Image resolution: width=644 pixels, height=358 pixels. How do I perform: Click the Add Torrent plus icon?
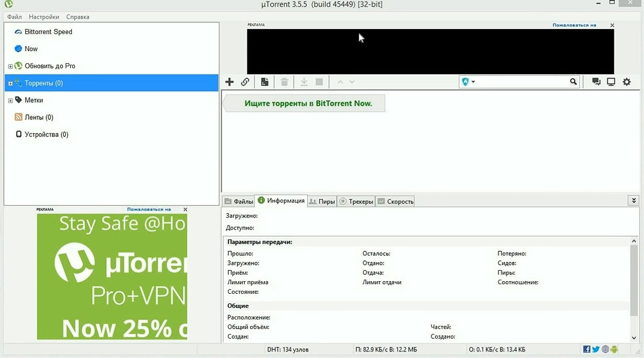pyautogui.click(x=229, y=82)
